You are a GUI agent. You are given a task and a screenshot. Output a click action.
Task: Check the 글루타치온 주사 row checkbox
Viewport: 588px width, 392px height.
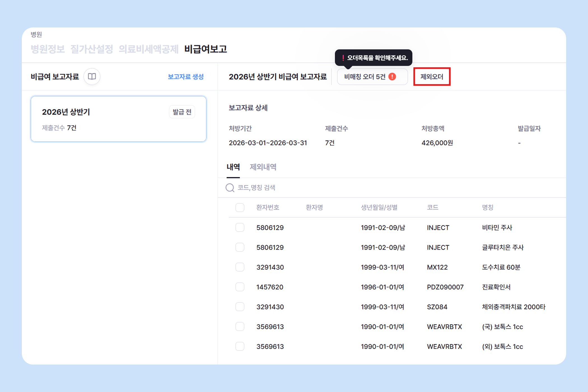(x=240, y=247)
